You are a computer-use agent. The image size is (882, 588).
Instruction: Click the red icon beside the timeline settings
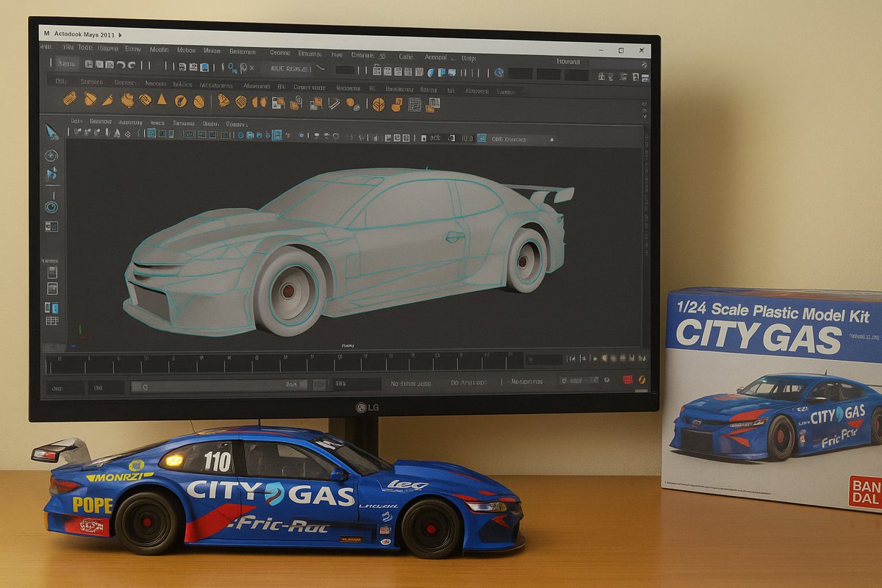click(628, 380)
